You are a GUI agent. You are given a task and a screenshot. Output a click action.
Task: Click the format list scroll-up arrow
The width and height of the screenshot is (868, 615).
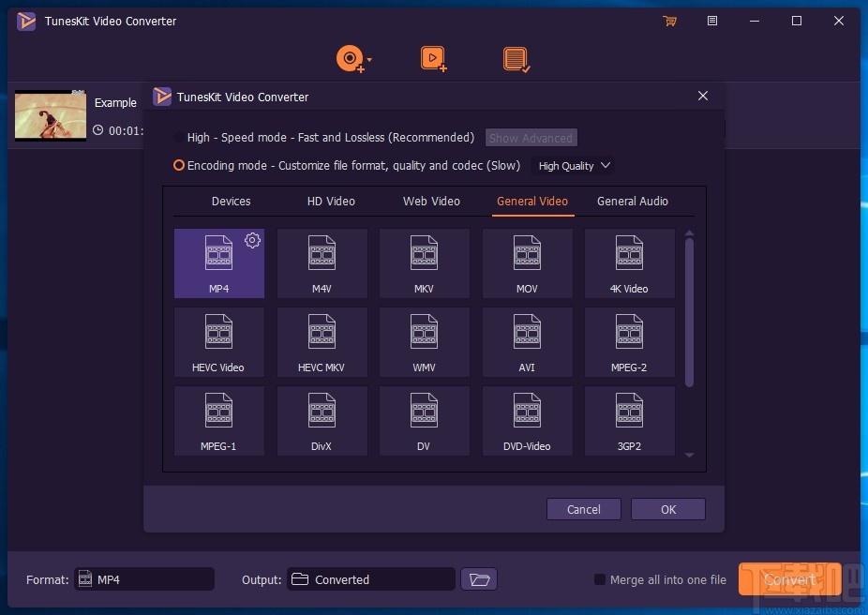click(689, 233)
